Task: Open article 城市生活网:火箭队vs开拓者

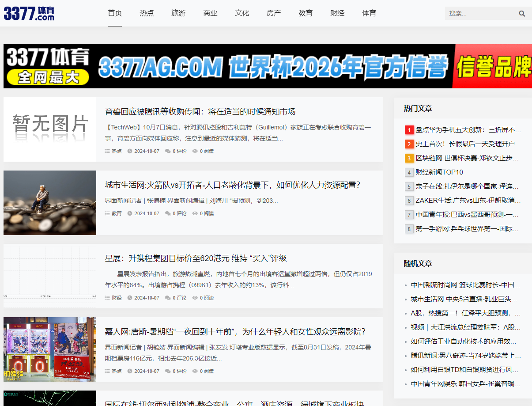Action: pos(233,185)
